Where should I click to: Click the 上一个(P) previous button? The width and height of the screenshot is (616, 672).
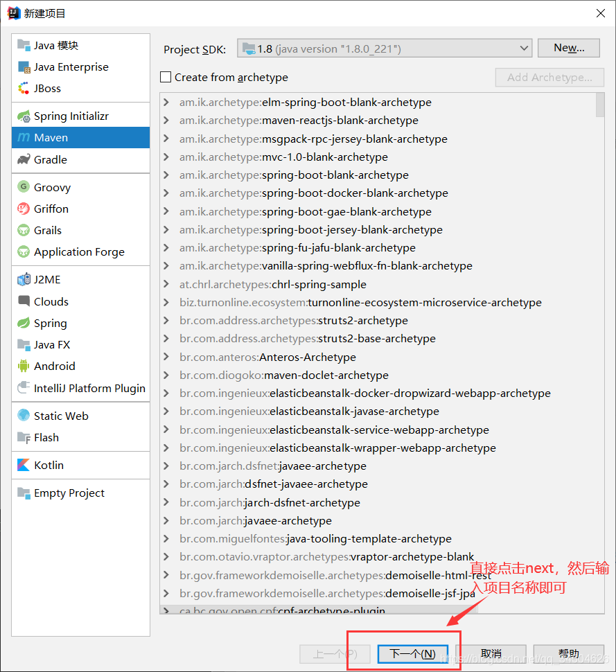[335, 654]
